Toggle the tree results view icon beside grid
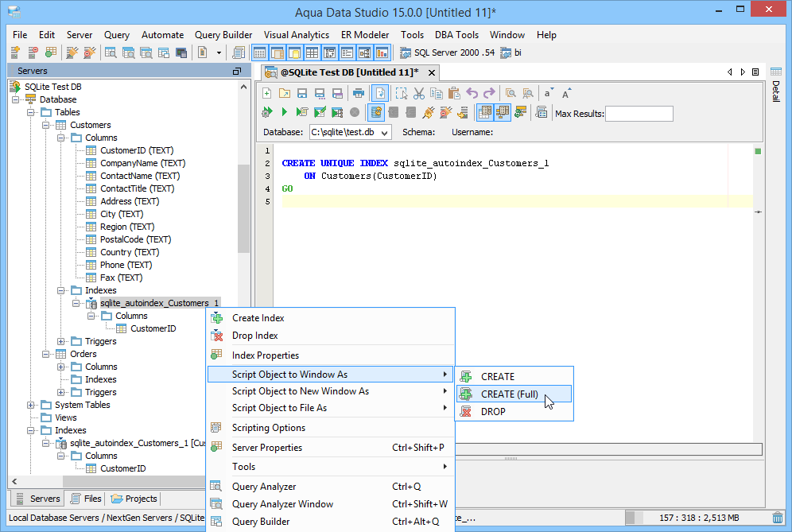 click(503, 112)
